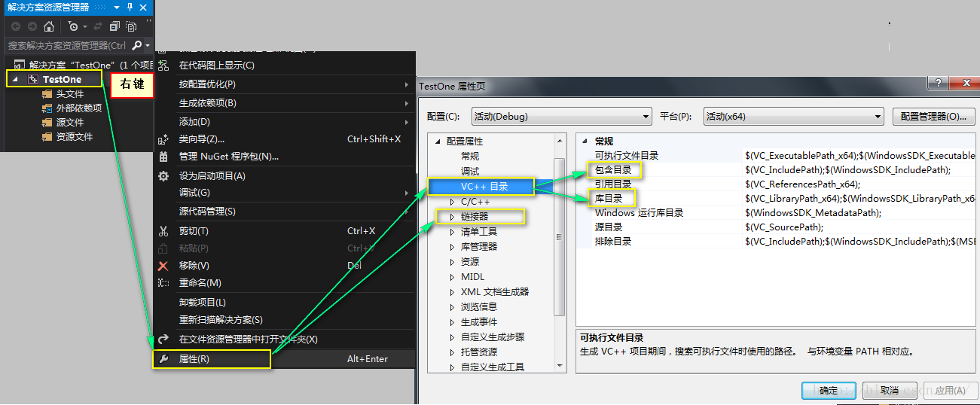Choose 卸载项目(L) in context menu
This screenshot has width=980, height=405.
[x=285, y=303]
